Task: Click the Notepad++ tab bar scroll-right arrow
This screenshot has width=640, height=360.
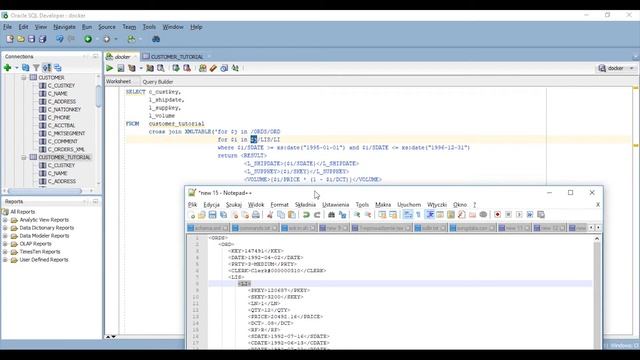Action: pyautogui.click(x=598, y=228)
